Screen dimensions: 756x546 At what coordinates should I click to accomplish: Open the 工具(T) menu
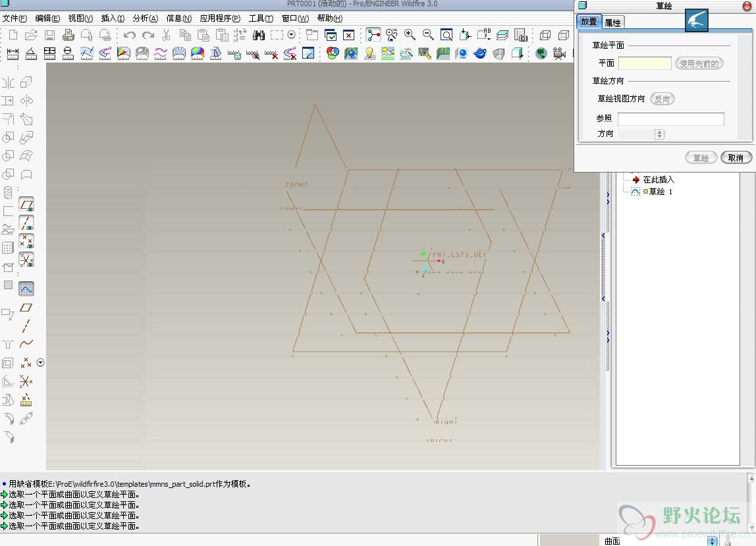[261, 18]
